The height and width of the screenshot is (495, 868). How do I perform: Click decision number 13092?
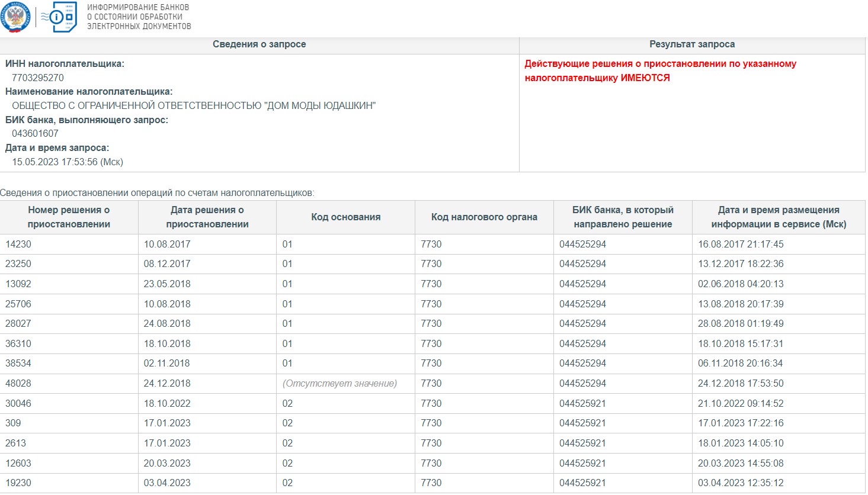(18, 284)
